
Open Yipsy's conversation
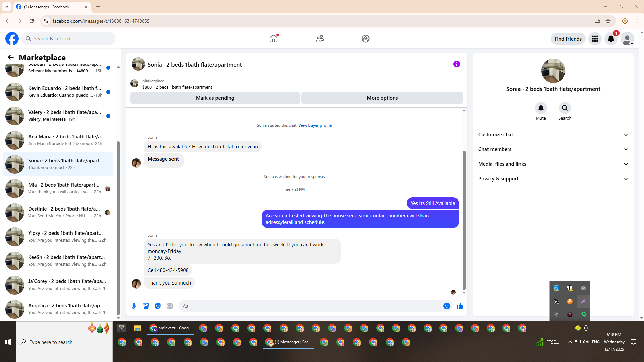(58, 237)
